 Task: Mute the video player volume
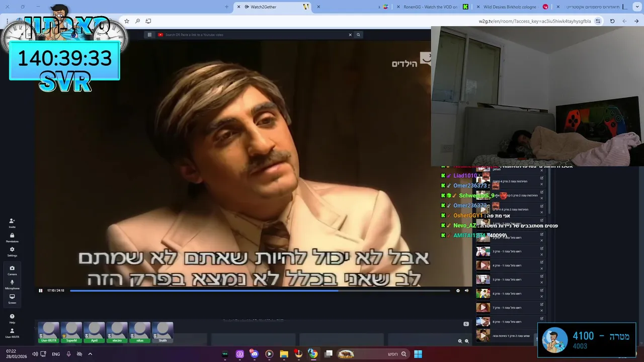[x=466, y=291]
